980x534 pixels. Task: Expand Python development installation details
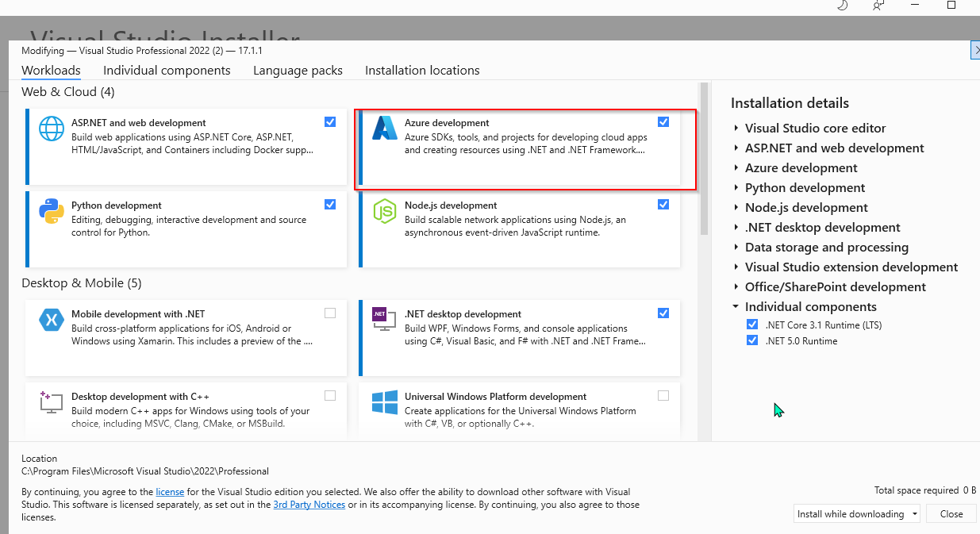tap(736, 188)
